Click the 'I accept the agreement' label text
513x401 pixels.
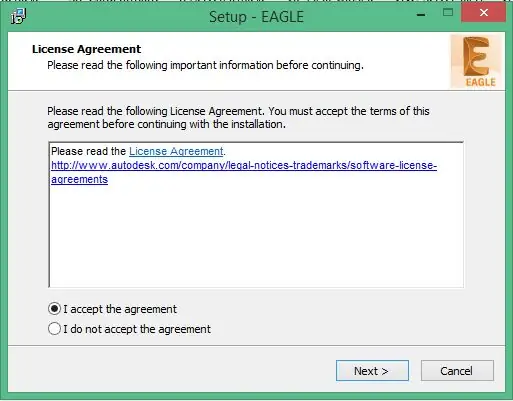(120, 309)
